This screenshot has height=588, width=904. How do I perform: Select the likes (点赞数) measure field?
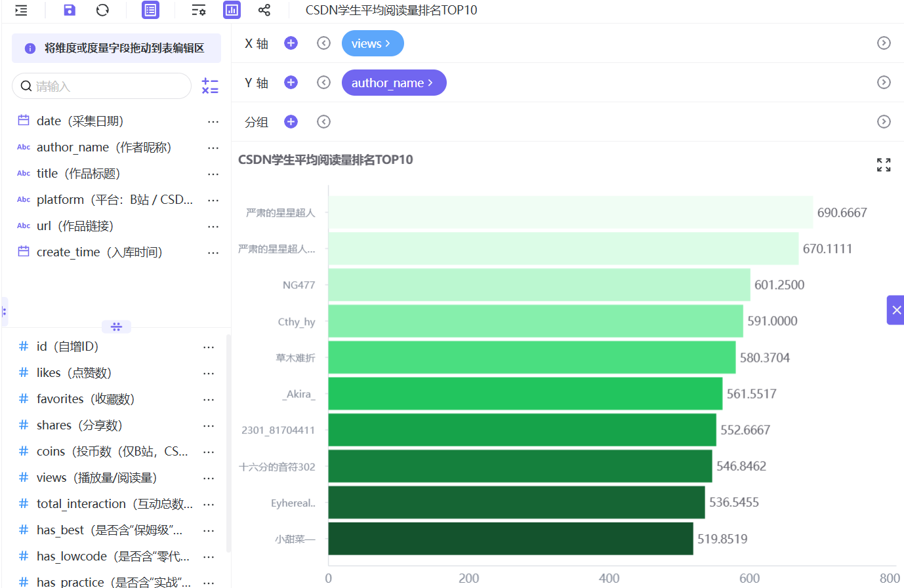click(74, 373)
